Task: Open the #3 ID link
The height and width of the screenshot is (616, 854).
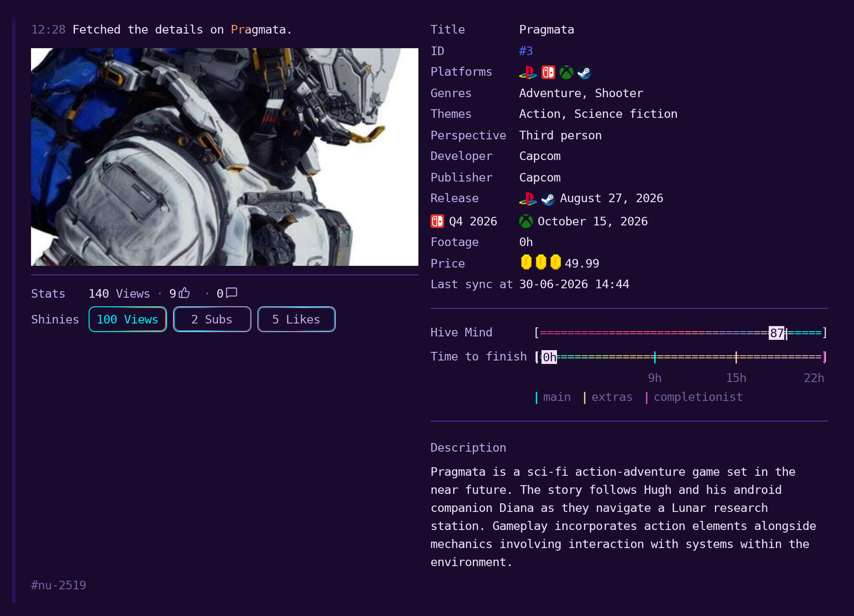Action: pos(526,51)
